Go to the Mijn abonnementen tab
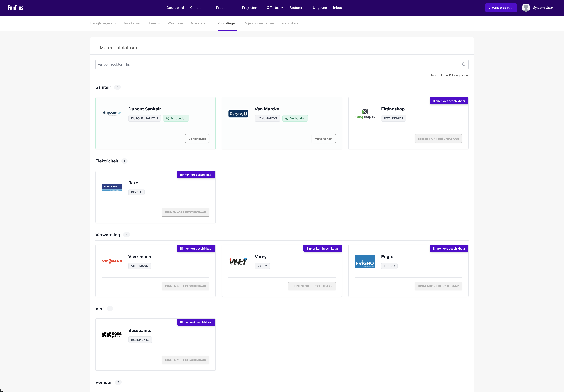Image resolution: width=564 pixels, height=392 pixels. pos(259,23)
